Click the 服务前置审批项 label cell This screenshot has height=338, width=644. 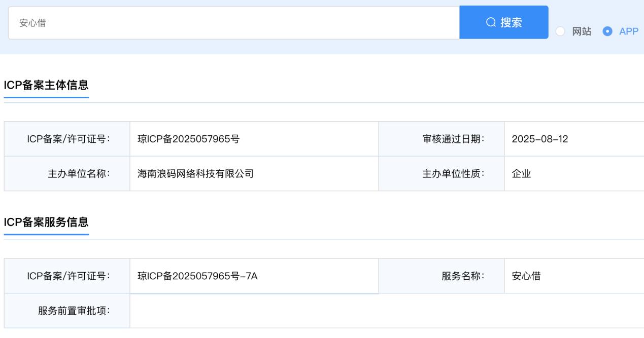click(x=75, y=311)
